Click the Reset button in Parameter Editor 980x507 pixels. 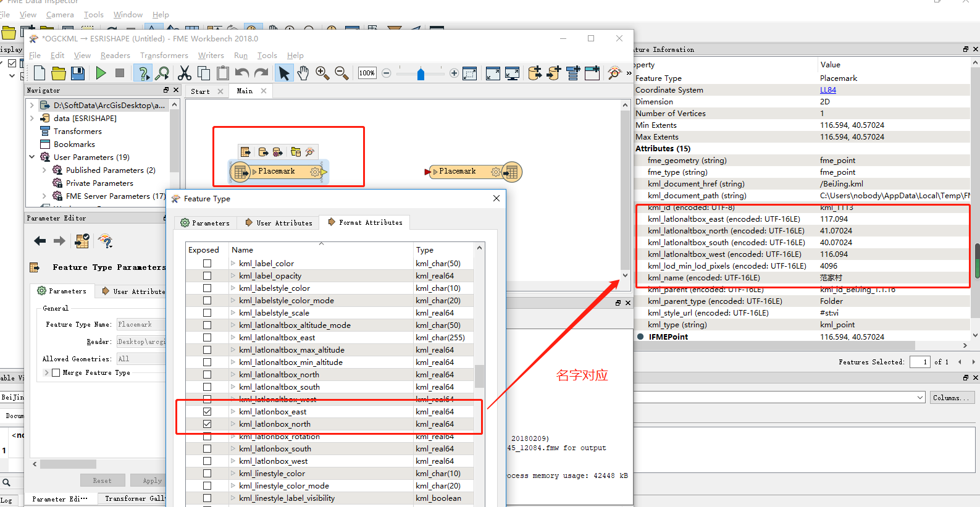[x=103, y=480]
